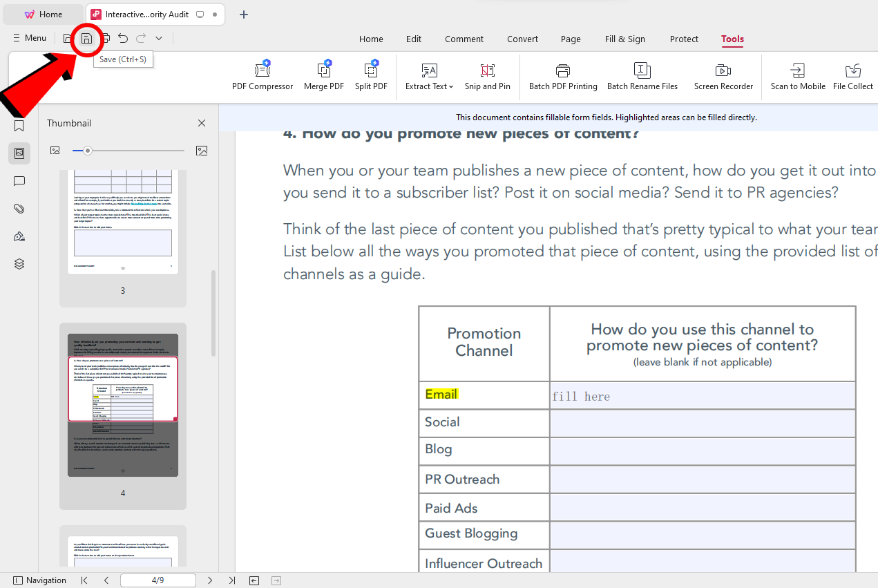This screenshot has width=878, height=588.
Task: Open the PDF Compressor tool
Action: pyautogui.click(x=263, y=75)
